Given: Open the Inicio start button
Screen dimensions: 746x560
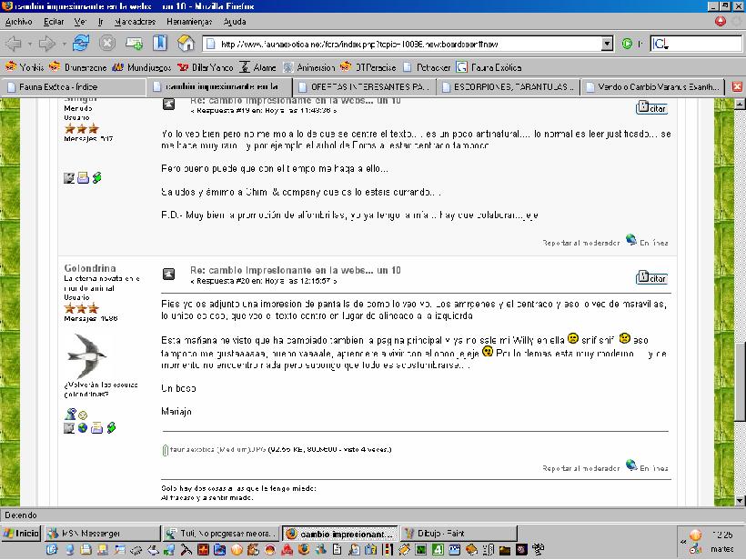Looking at the screenshot, I should pos(22,534).
